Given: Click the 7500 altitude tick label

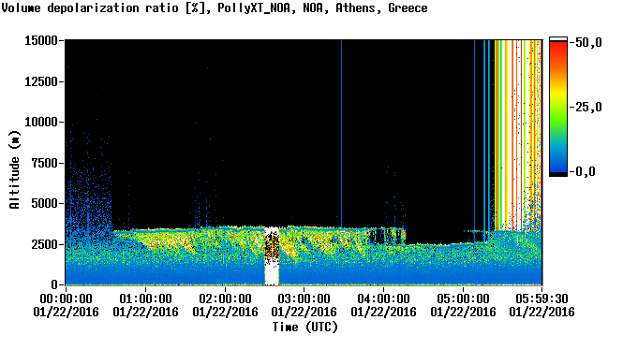Looking at the screenshot, I should (x=45, y=163).
